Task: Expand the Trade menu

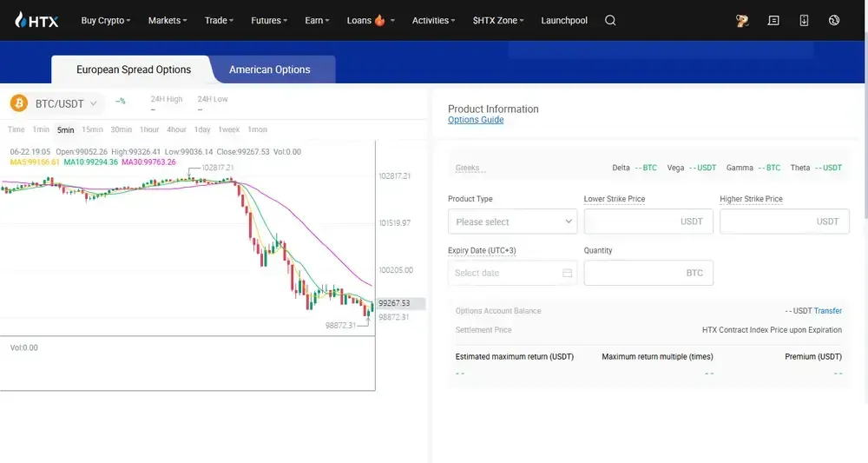Action: pyautogui.click(x=219, y=21)
